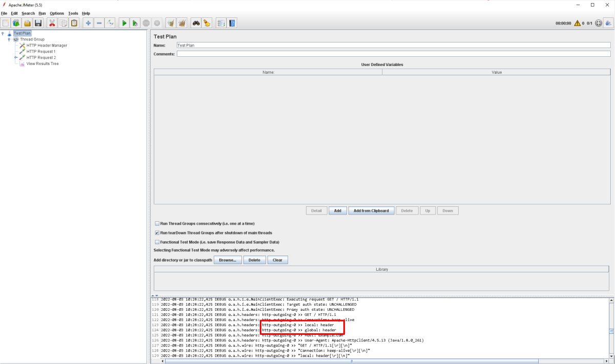Image resolution: width=615 pixels, height=364 pixels.
Task: Create a new test plan via toolbar
Action: (5, 23)
